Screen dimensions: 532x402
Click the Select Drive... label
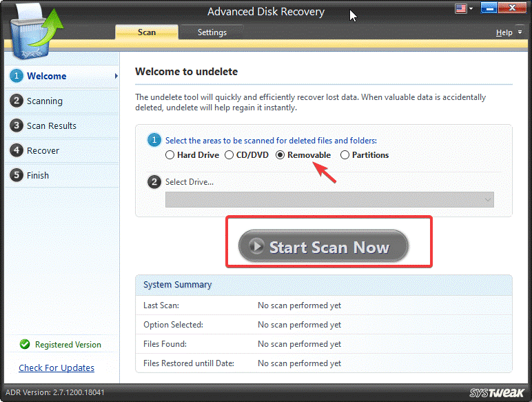190,182
